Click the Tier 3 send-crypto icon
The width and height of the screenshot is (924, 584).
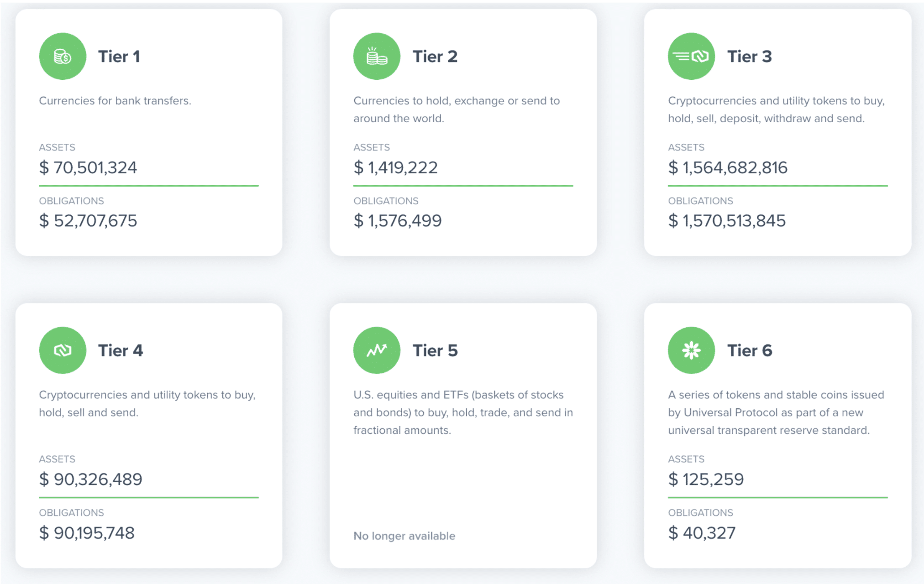pyautogui.click(x=691, y=57)
